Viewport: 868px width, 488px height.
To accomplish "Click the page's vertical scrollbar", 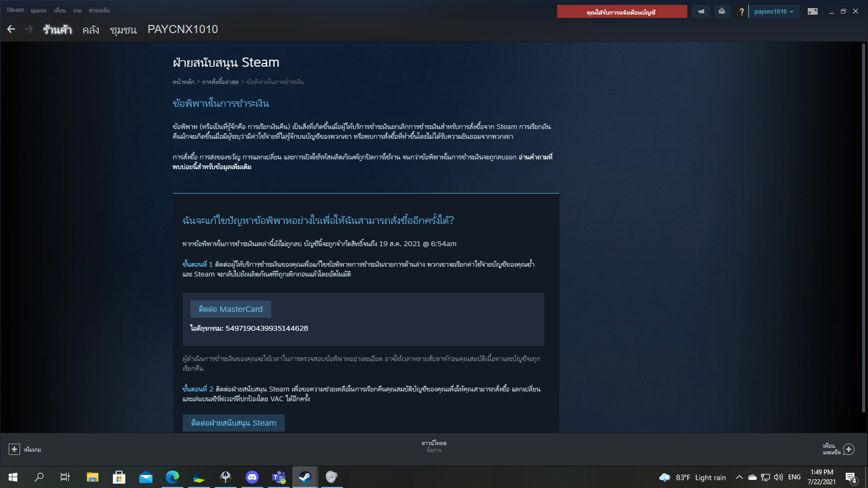I will pos(864,228).
